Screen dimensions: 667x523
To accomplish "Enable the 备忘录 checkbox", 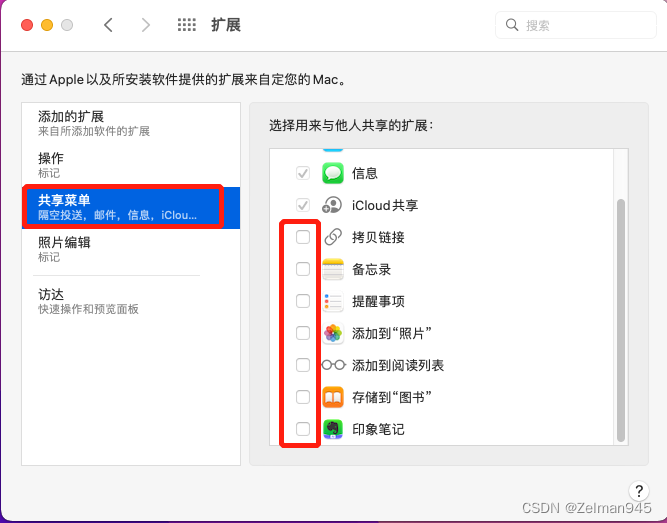I will 303,269.
